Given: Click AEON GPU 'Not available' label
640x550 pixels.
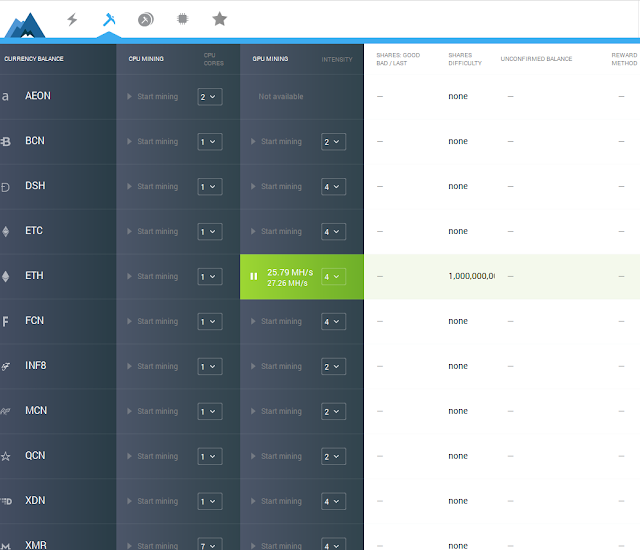Looking at the screenshot, I should [281, 97].
